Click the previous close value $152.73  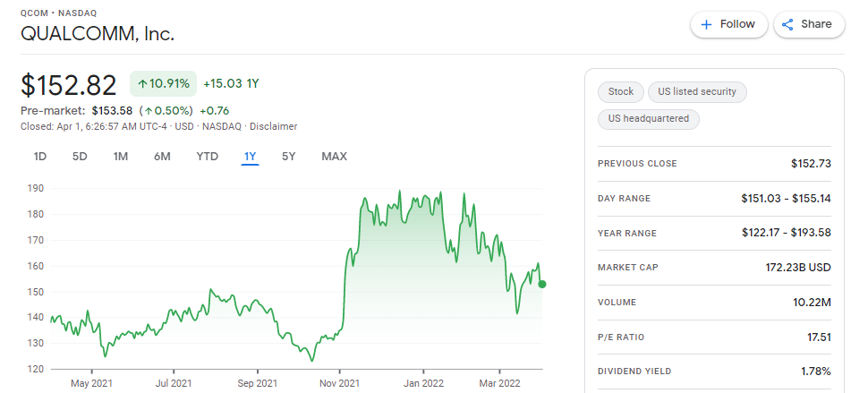point(811,164)
